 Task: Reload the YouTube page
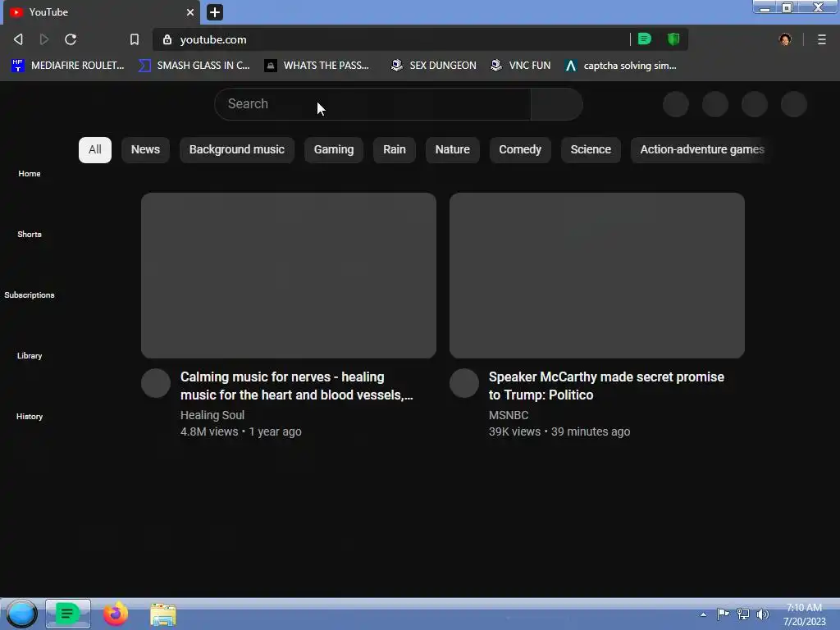(x=71, y=39)
